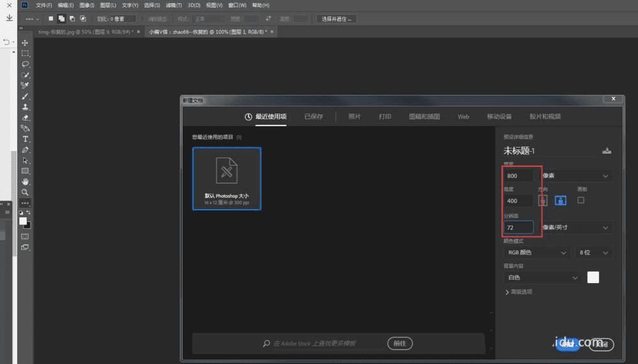
Task: Open the 文件(F) menu
Action: tap(43, 5)
